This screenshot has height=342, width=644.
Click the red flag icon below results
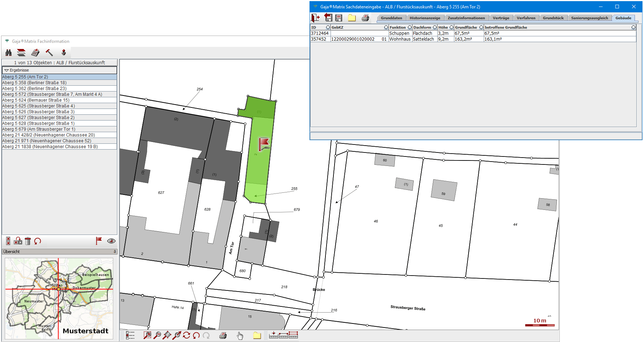pos(99,241)
